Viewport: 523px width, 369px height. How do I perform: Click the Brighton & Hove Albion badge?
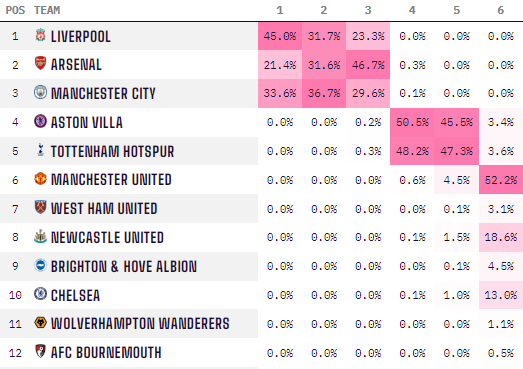pyautogui.click(x=40, y=265)
